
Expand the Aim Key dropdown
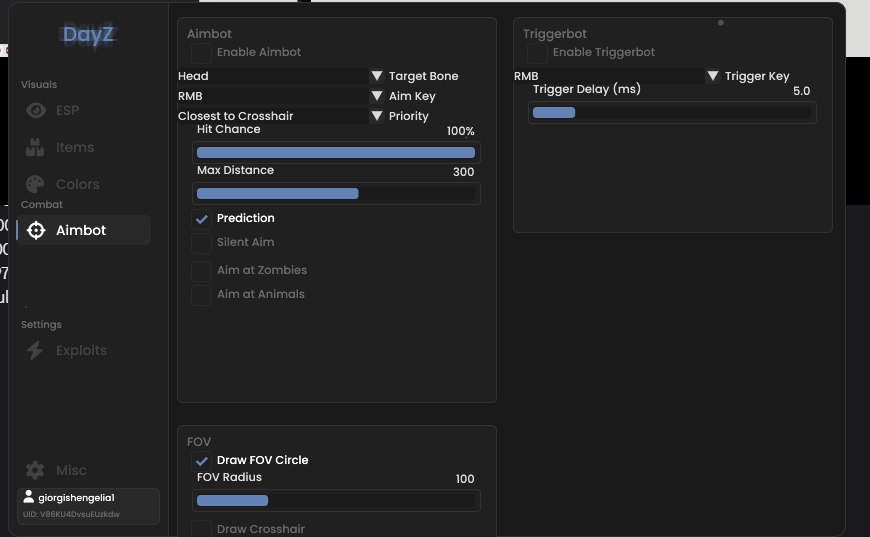pos(377,96)
